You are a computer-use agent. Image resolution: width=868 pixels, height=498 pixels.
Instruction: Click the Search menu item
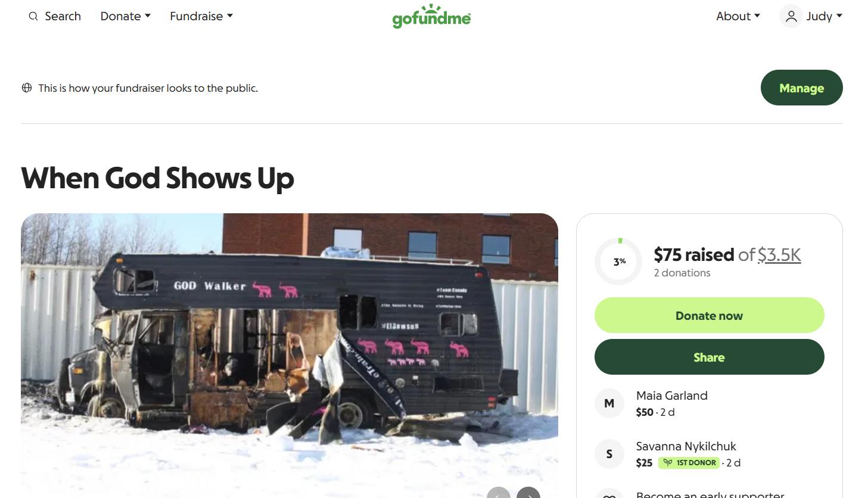pyautogui.click(x=55, y=16)
